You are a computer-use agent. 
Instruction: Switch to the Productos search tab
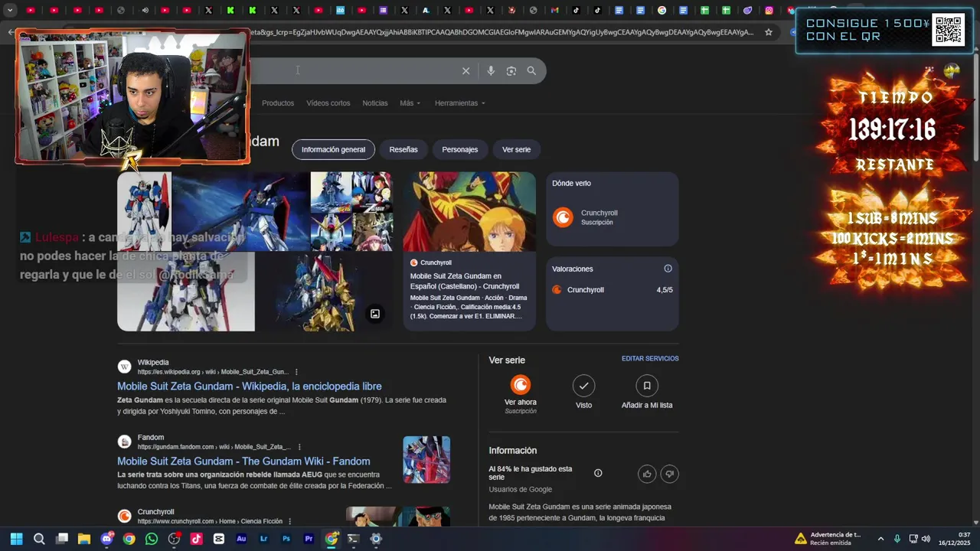278,103
